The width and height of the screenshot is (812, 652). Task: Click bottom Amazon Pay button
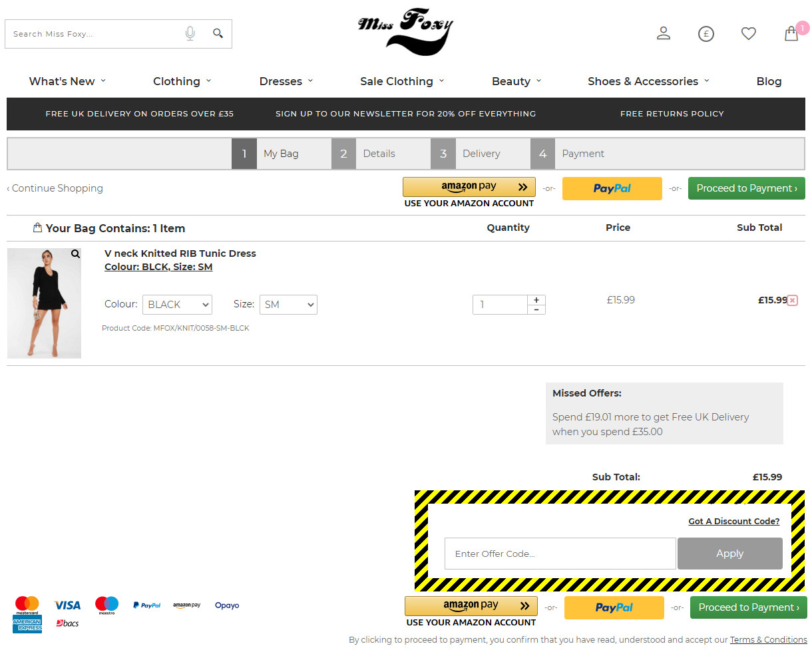point(471,606)
